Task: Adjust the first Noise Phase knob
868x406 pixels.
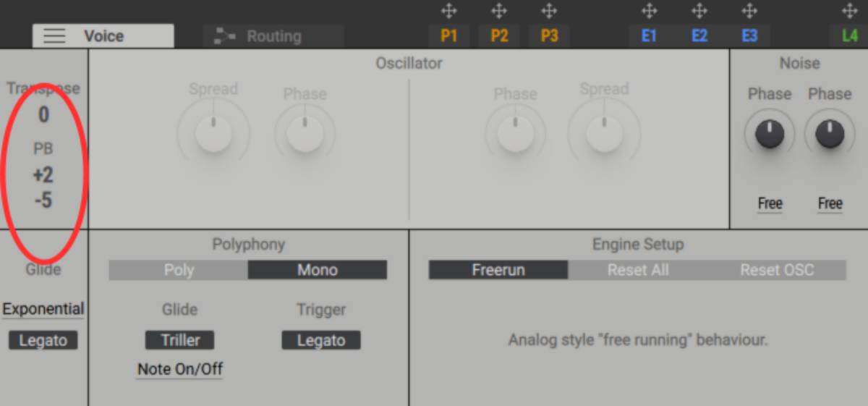Action: tap(770, 134)
